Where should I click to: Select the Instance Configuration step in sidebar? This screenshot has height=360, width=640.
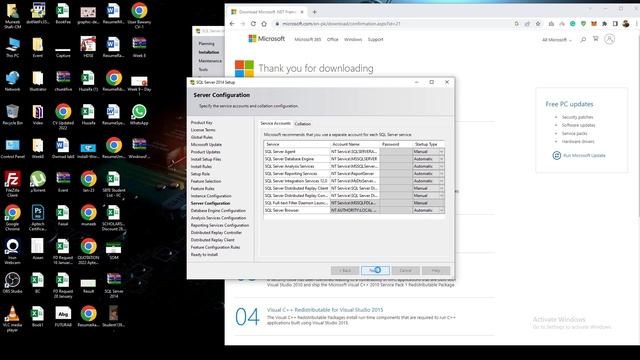[211, 196]
